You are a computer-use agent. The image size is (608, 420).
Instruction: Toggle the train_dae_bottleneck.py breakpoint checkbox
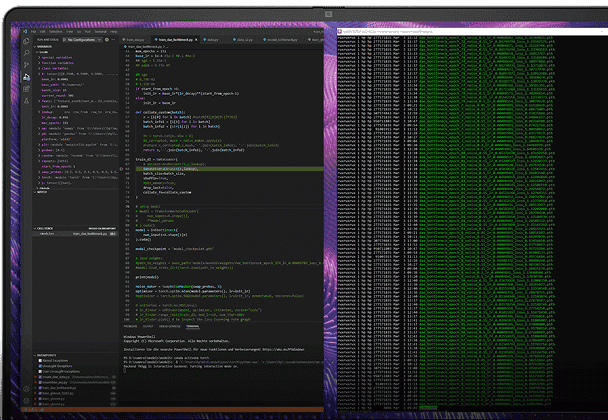click(40, 387)
